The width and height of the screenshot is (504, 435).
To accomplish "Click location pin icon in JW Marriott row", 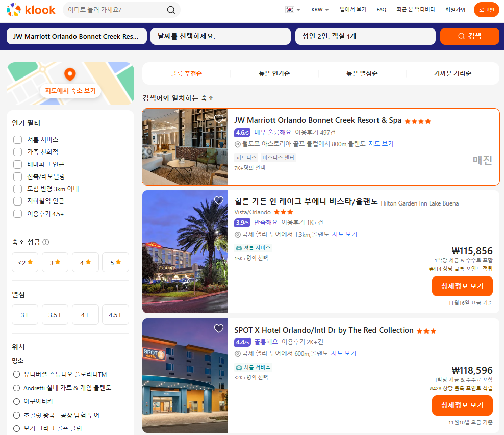I will pyautogui.click(x=238, y=144).
